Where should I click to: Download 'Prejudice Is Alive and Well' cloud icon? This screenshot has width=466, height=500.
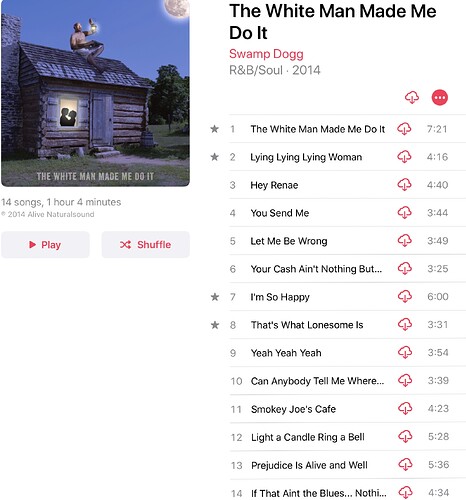click(x=406, y=464)
